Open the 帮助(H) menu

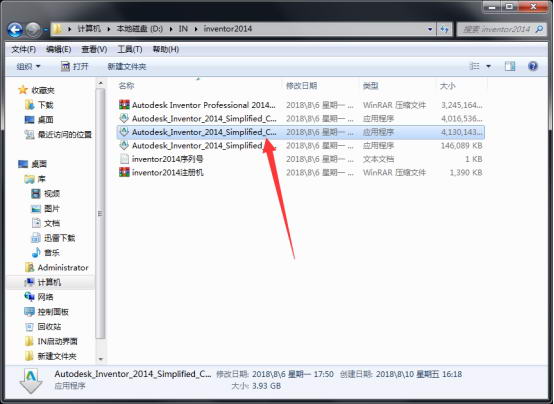click(x=166, y=49)
